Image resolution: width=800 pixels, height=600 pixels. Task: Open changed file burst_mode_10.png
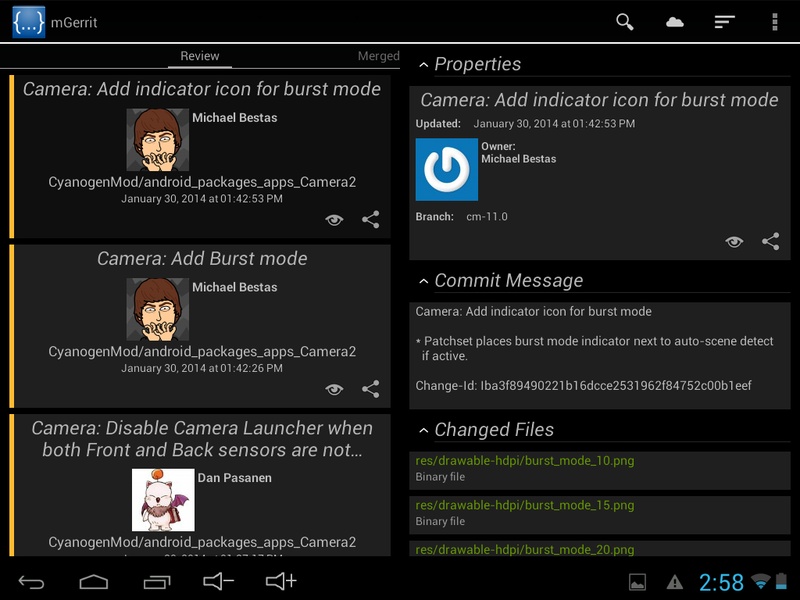[599, 468]
